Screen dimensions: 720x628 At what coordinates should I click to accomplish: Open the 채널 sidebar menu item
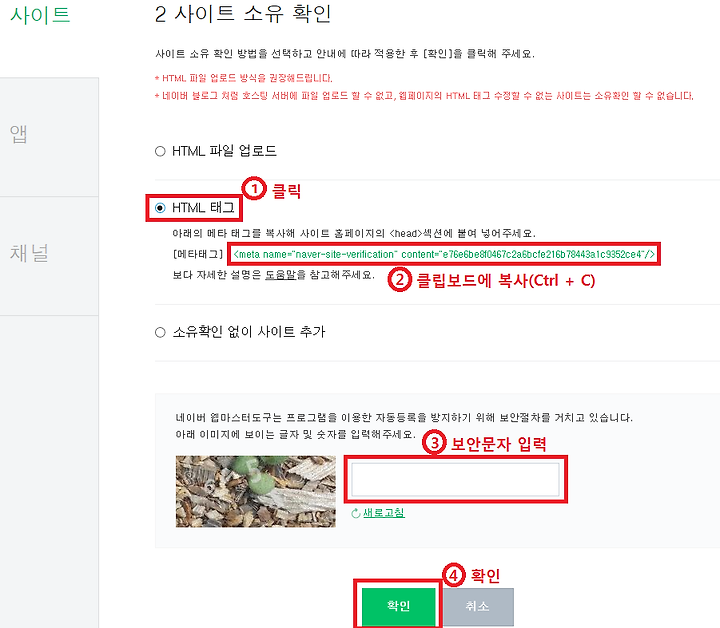pyautogui.click(x=29, y=253)
